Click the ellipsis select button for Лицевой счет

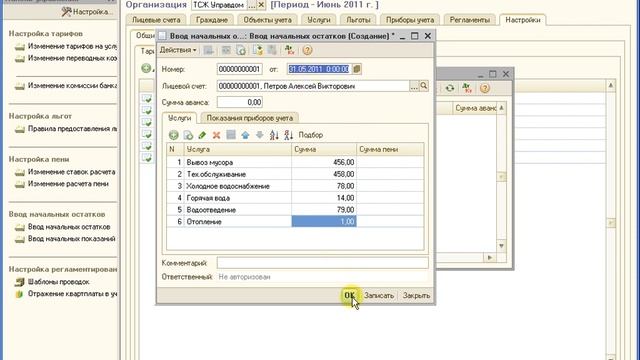[x=414, y=86]
